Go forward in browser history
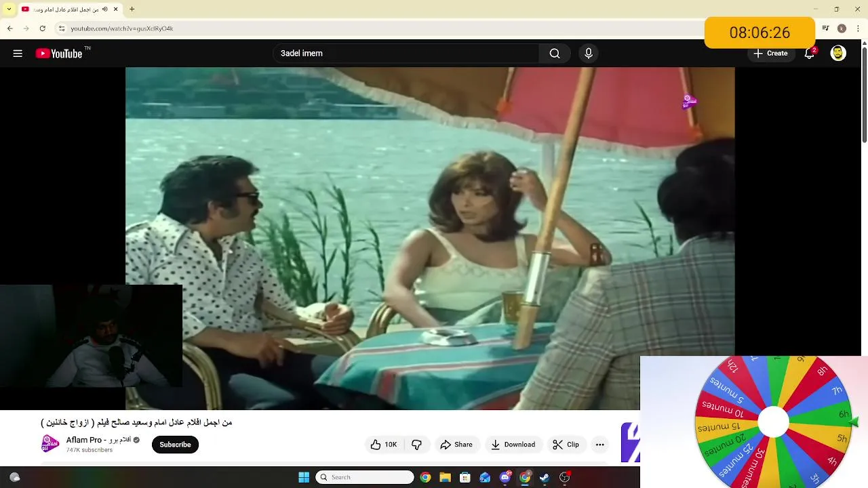868x488 pixels. click(26, 28)
